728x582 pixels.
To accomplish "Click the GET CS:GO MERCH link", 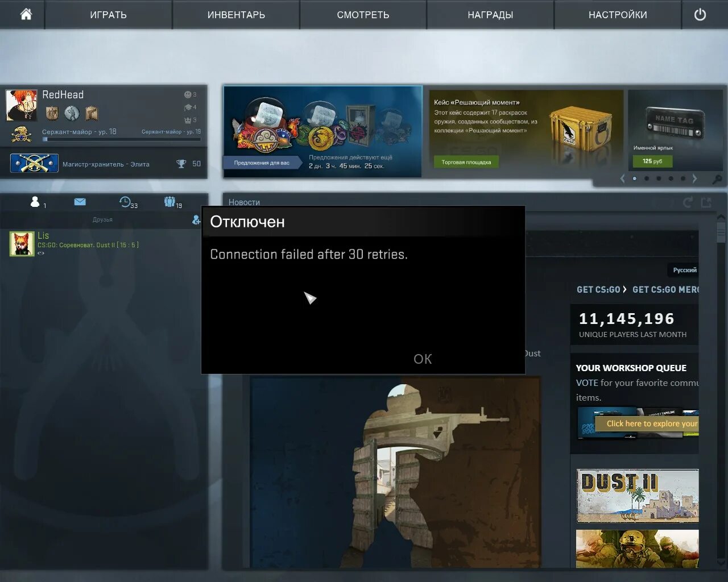I will (x=665, y=289).
